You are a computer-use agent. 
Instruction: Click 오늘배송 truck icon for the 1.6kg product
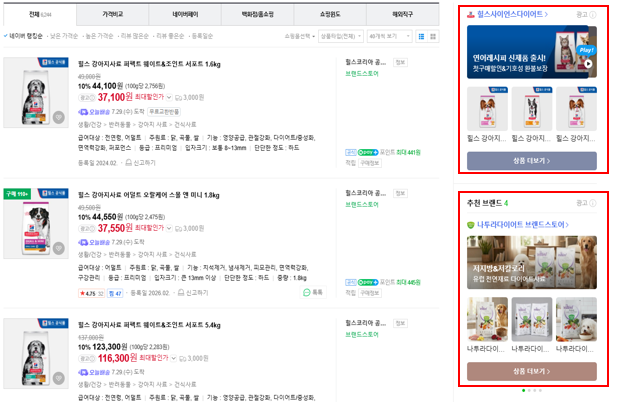click(x=83, y=112)
